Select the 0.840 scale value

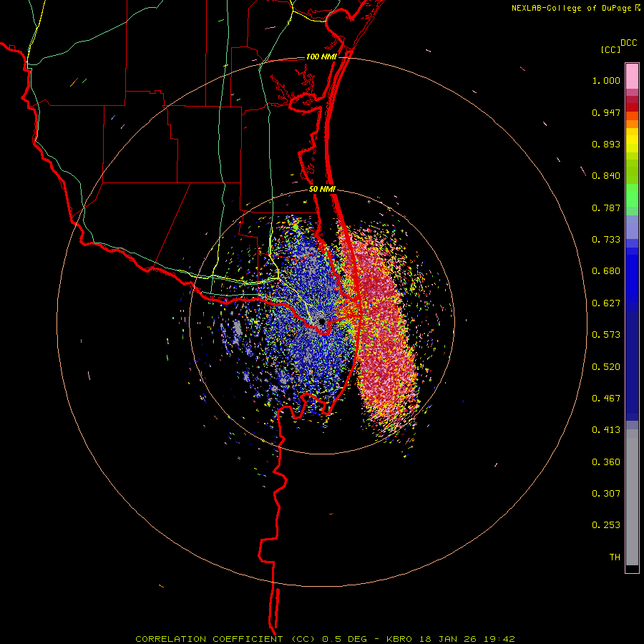(x=606, y=176)
